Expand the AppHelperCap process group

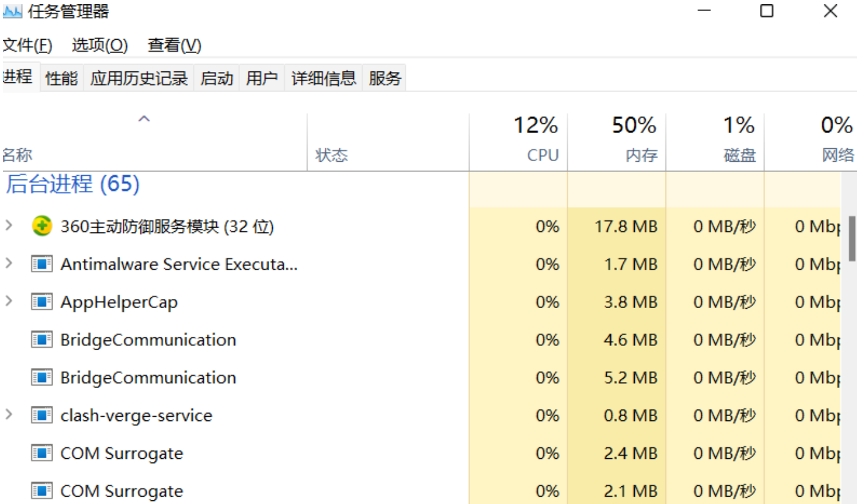(9, 301)
